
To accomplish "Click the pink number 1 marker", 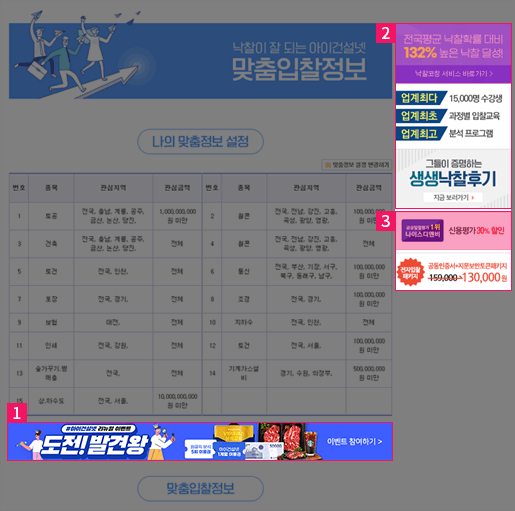I will click(x=17, y=413).
